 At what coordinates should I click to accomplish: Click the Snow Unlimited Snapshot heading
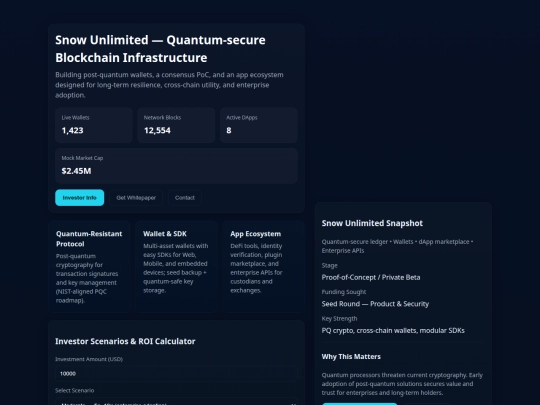372,223
